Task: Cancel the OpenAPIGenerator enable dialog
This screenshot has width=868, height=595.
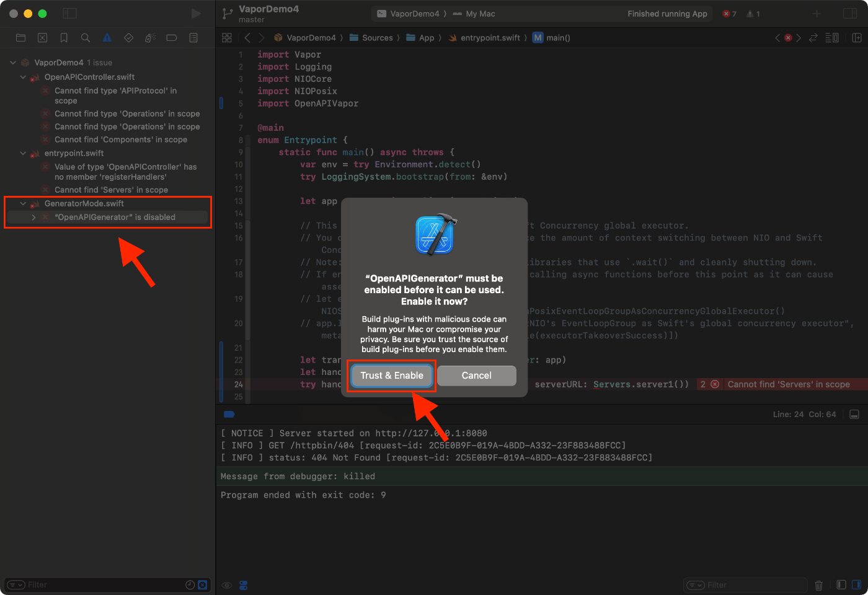Action: pyautogui.click(x=476, y=376)
